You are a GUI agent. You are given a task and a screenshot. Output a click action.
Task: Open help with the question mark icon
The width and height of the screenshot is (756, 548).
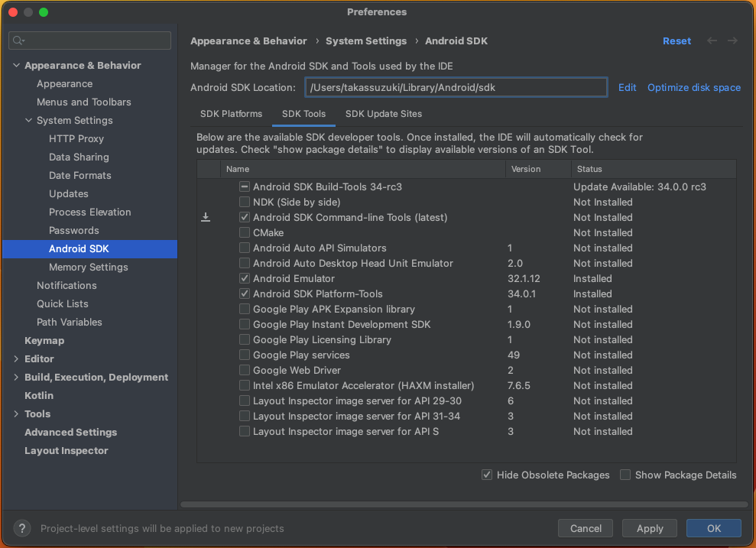(x=23, y=528)
